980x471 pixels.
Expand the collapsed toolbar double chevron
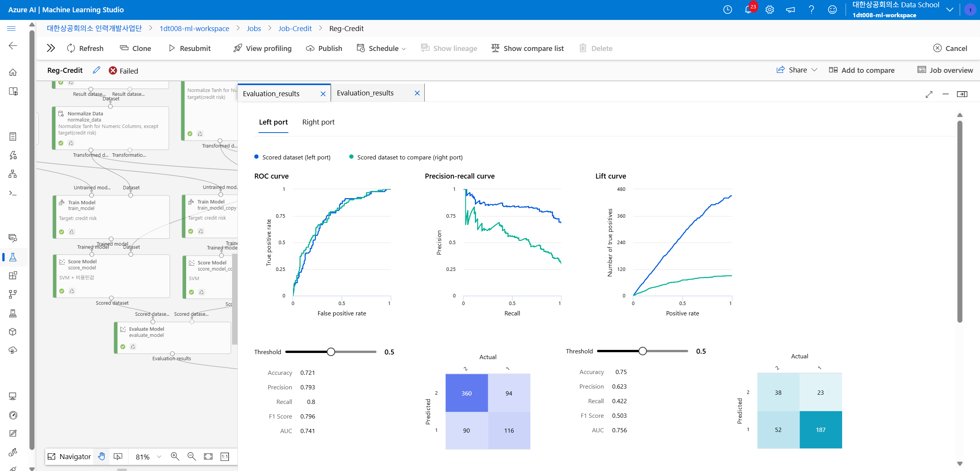pyautogui.click(x=51, y=48)
